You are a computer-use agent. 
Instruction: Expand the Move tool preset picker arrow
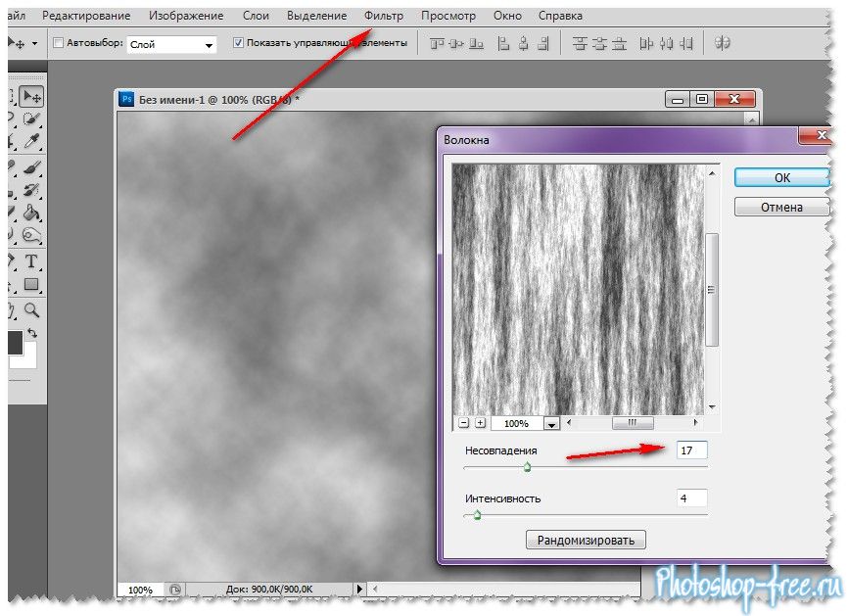click(x=35, y=44)
